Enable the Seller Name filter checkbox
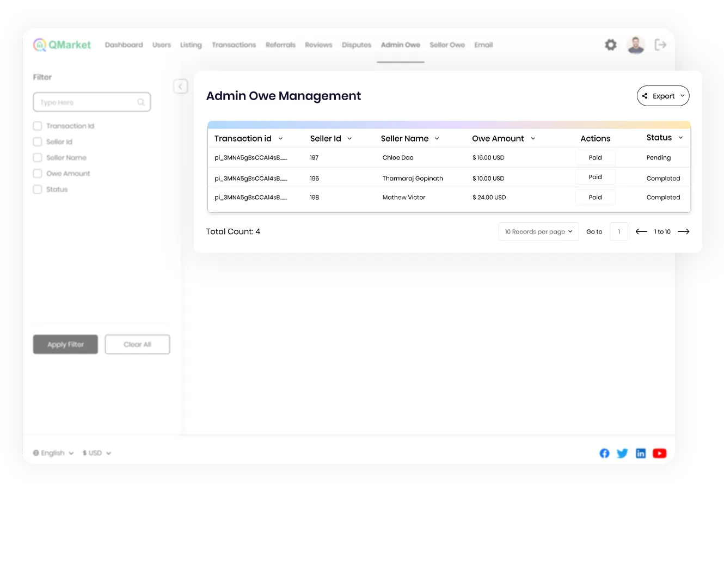This screenshot has height=588, width=724. click(x=38, y=158)
